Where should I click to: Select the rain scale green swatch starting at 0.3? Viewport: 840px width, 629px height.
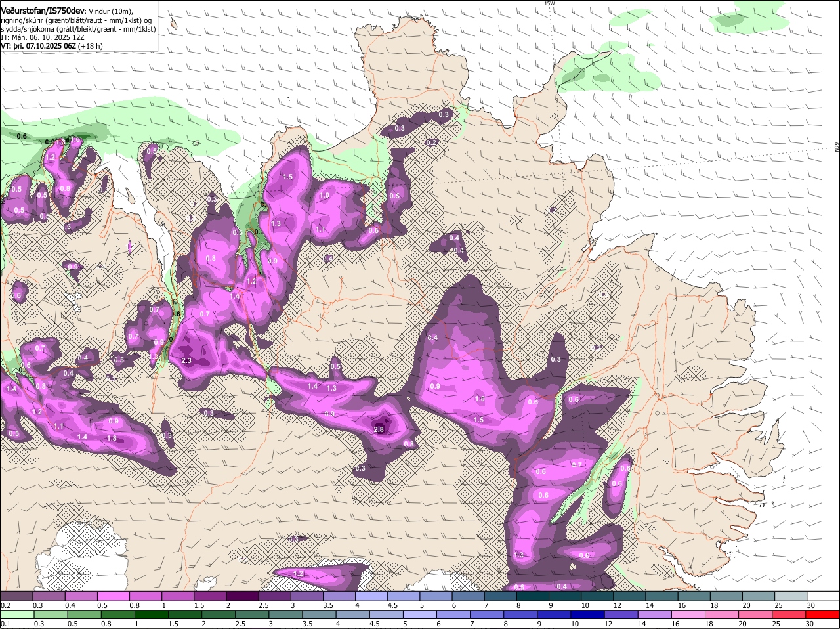(51, 615)
